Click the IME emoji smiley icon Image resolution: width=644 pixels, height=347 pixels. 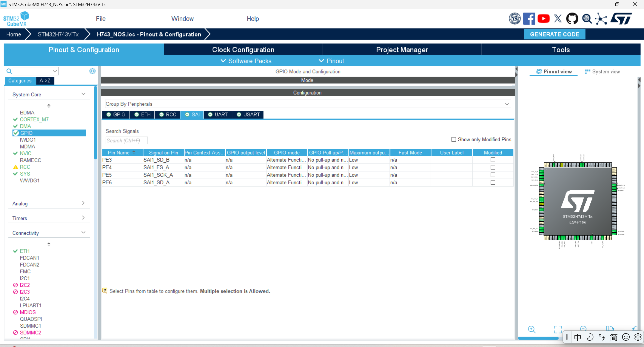click(626, 337)
